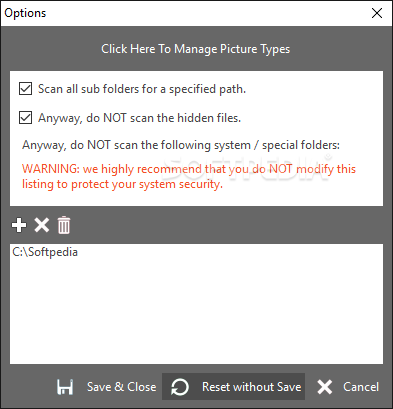This screenshot has width=393, height=409.
Task: Add a folder with the plus icon
Action: 19,225
